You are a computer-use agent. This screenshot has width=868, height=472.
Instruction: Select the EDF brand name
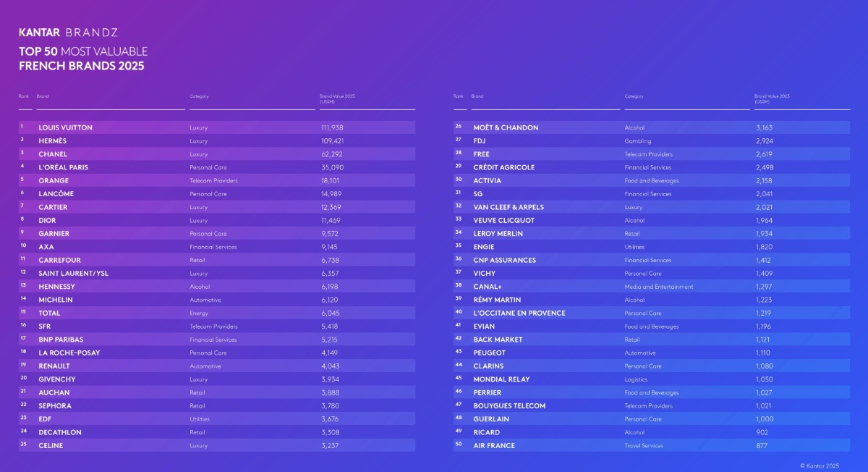[45, 418]
